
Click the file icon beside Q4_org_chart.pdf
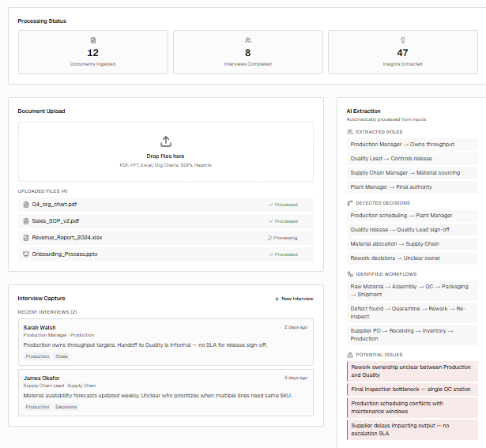(x=26, y=205)
